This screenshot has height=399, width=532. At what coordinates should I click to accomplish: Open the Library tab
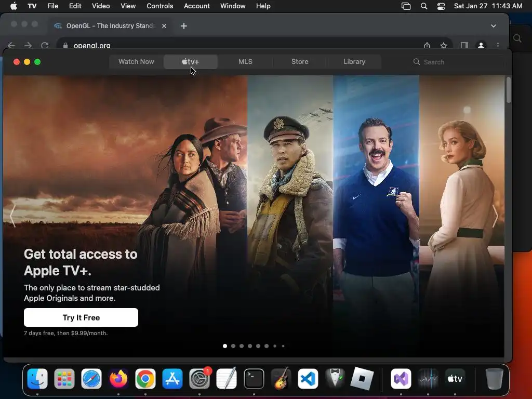pos(354,62)
